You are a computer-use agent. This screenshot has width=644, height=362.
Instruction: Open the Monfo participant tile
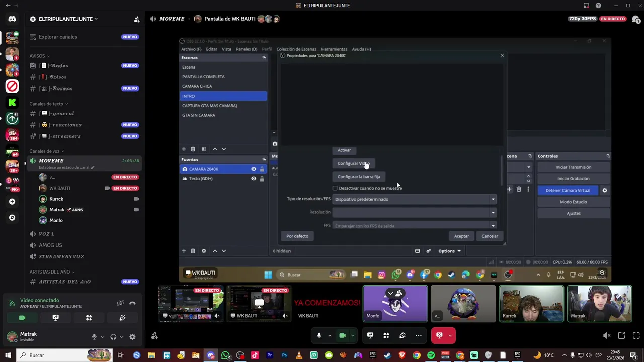pos(395,304)
